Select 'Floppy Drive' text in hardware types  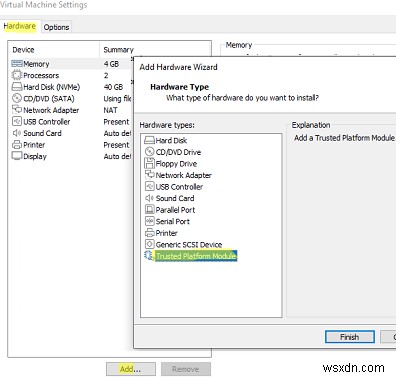(176, 164)
